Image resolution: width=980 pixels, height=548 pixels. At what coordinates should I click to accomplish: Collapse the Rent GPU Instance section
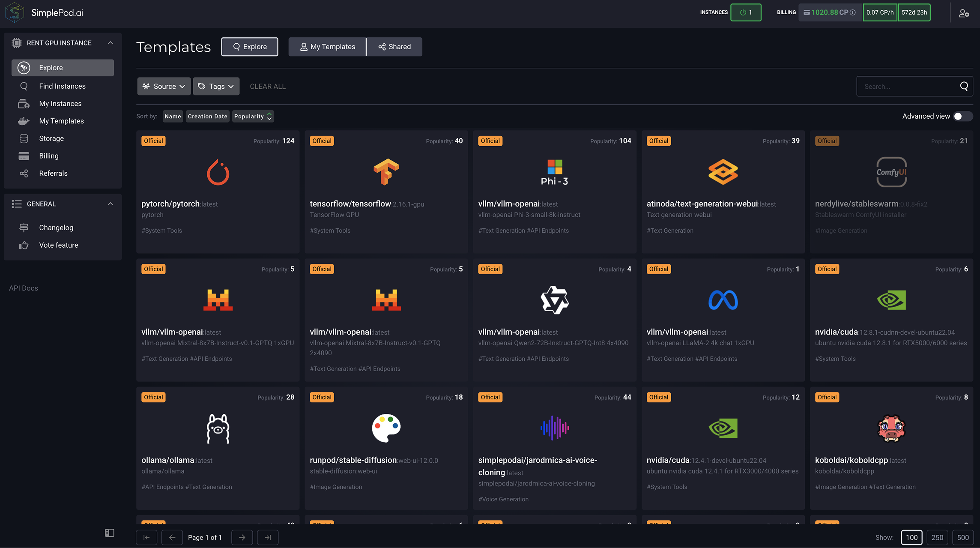pyautogui.click(x=110, y=43)
